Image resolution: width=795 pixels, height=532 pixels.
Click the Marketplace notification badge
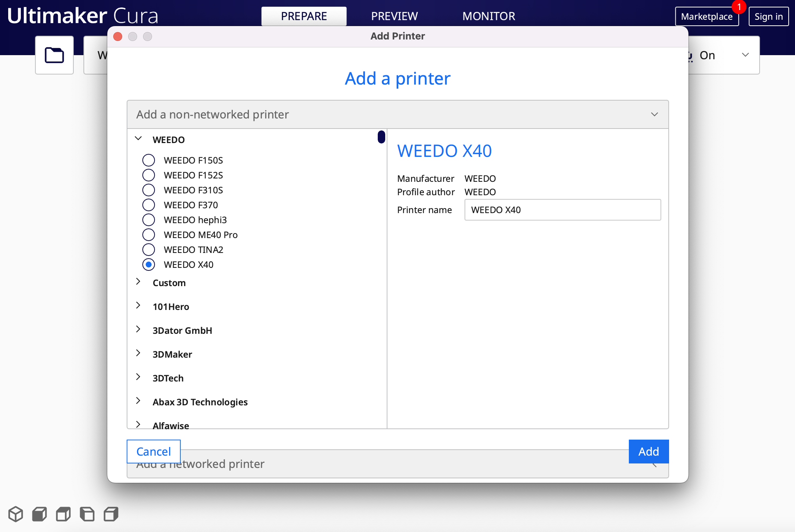click(x=739, y=7)
